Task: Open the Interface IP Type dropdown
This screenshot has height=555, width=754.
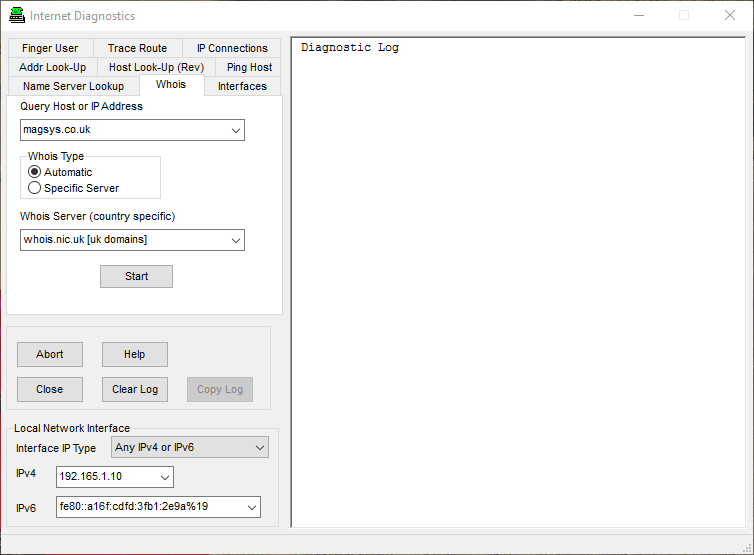Action: click(189, 447)
